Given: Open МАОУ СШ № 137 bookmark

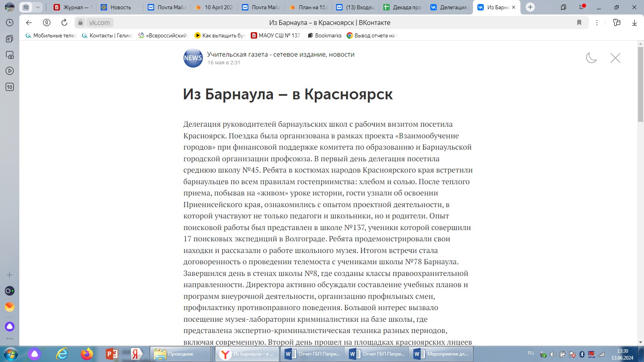Looking at the screenshot, I should pos(276,35).
